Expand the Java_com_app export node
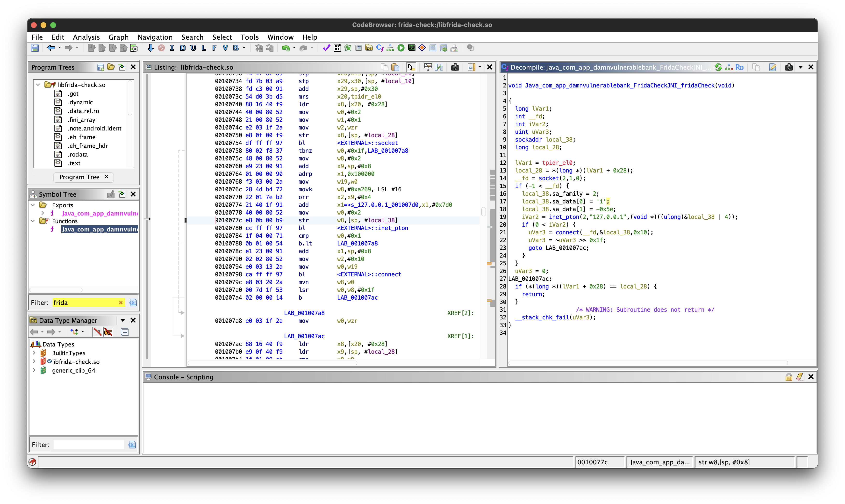Viewport: 845px width, 504px height. (x=43, y=213)
